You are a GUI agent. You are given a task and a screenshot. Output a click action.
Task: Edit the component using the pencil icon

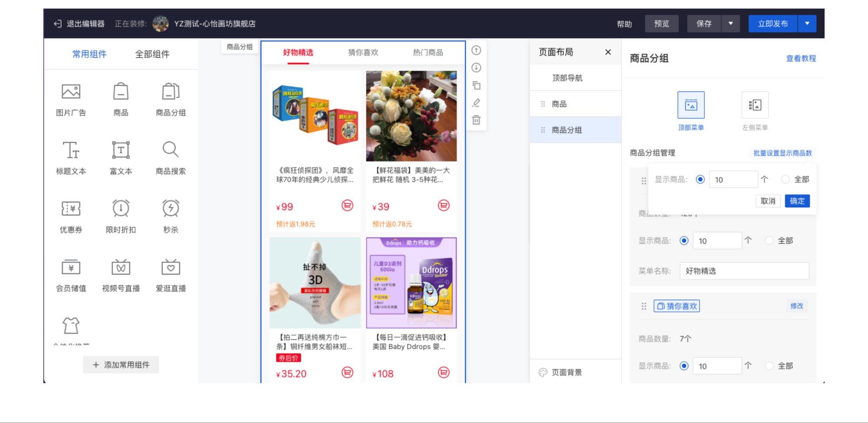pos(476,103)
